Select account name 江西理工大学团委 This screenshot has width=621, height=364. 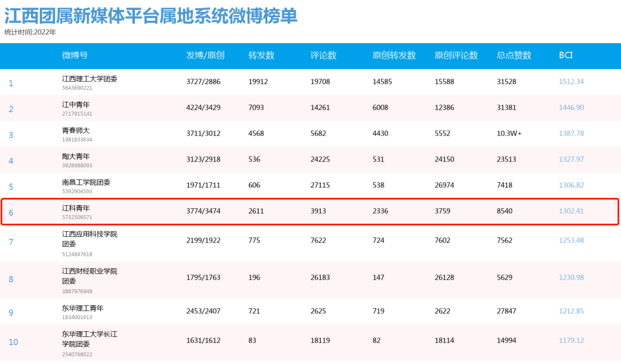point(90,79)
